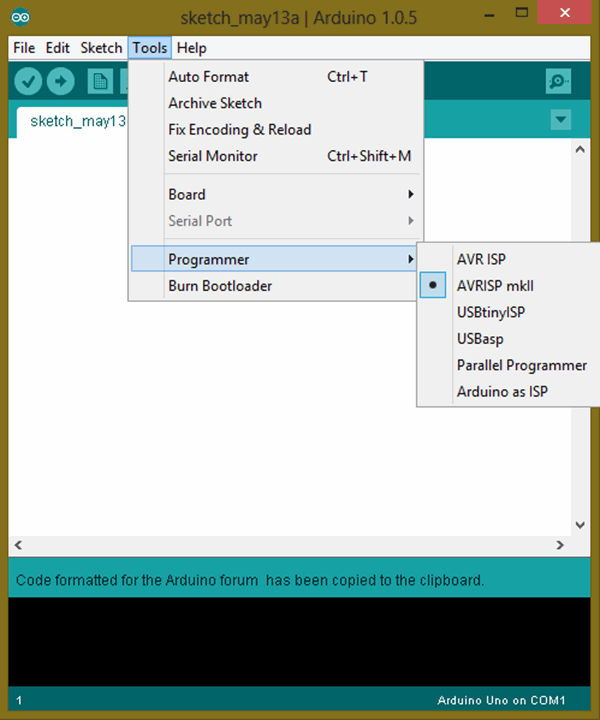
Task: Open Serial Monitor from Tools menu
Action: [275, 156]
